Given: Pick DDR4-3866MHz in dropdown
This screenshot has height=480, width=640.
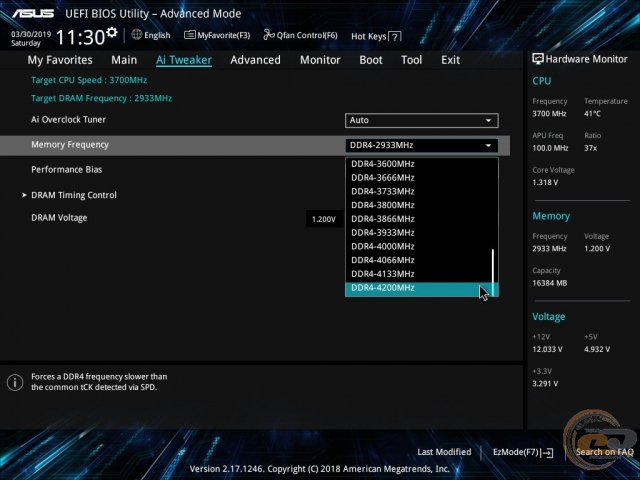Looking at the screenshot, I should (422, 219).
